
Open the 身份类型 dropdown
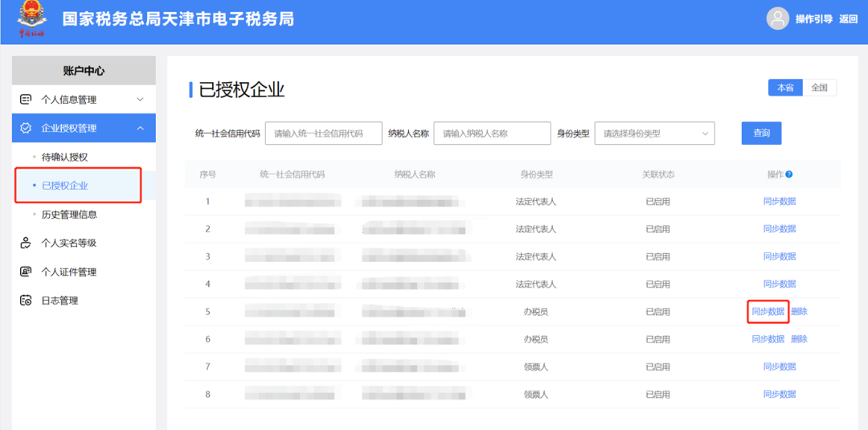654,133
